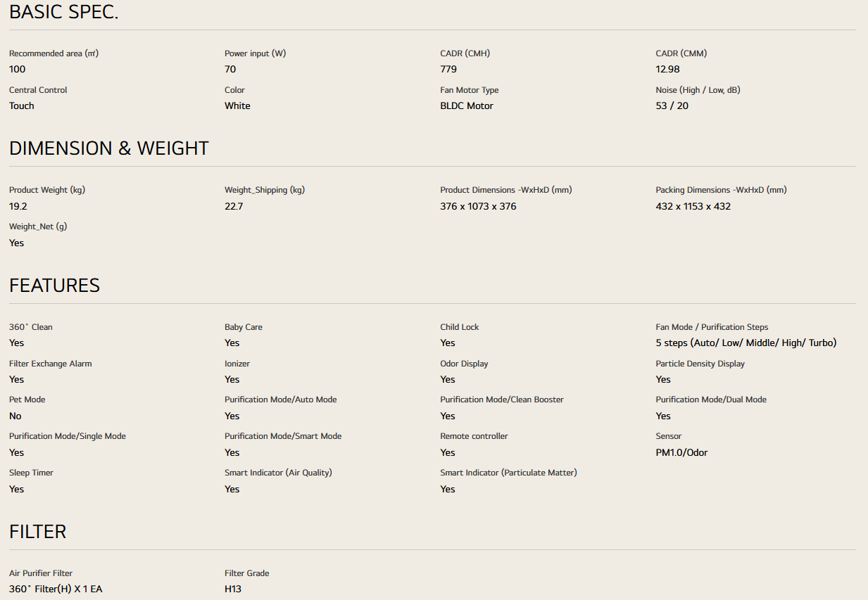The image size is (868, 600).
Task: Select the Product Weight value 19.2
Action: 18,207
